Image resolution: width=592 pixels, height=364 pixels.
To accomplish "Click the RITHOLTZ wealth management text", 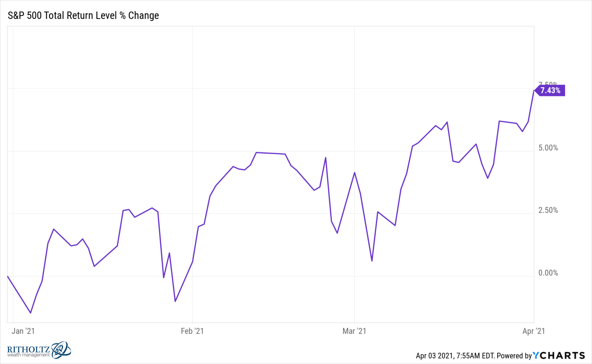I will (x=29, y=352).
